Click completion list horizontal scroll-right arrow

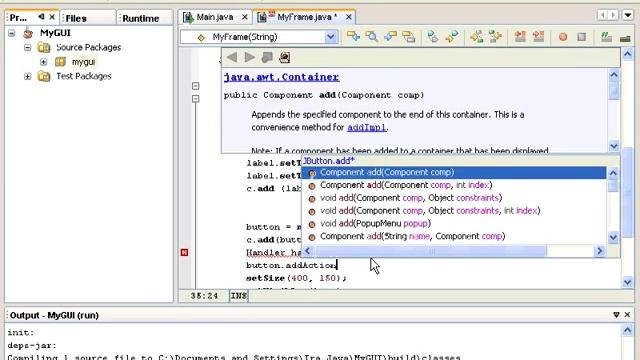[x=599, y=251]
